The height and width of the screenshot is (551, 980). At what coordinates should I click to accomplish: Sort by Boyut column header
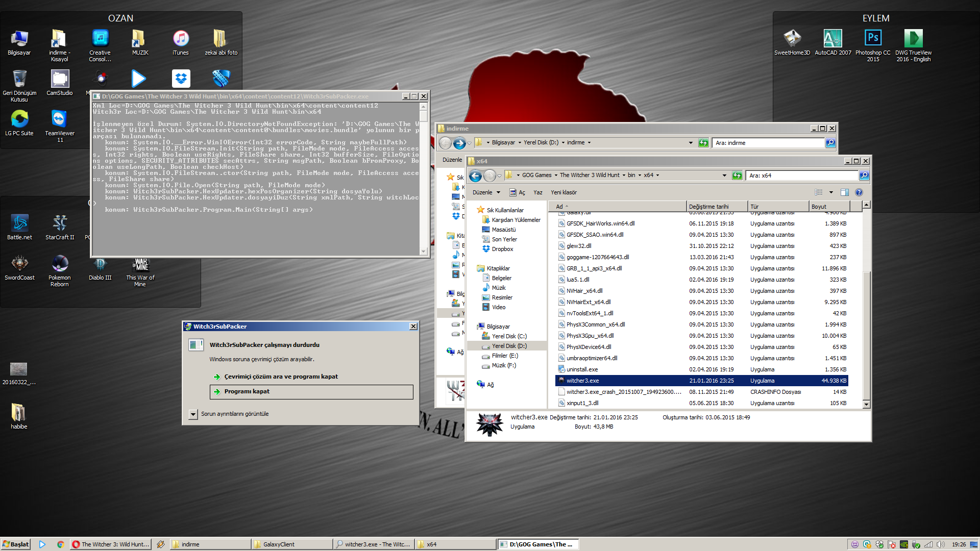pos(829,207)
